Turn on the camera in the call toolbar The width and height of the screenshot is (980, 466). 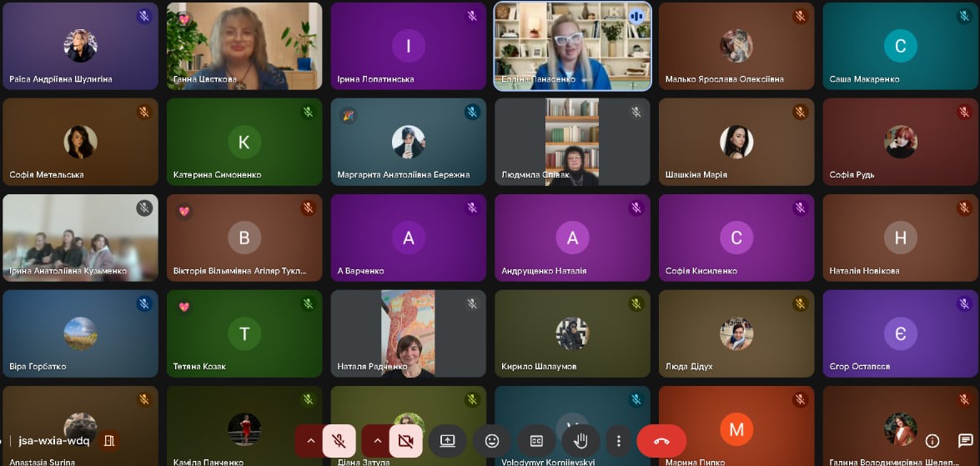406,441
